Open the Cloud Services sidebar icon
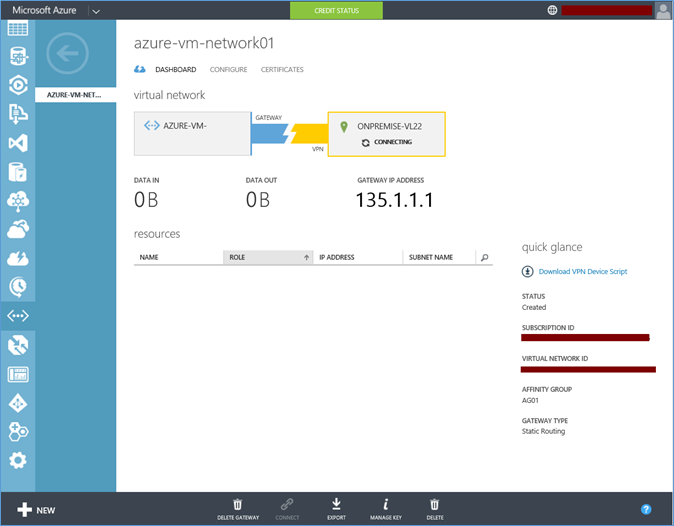674x526 pixels. pos(18,229)
